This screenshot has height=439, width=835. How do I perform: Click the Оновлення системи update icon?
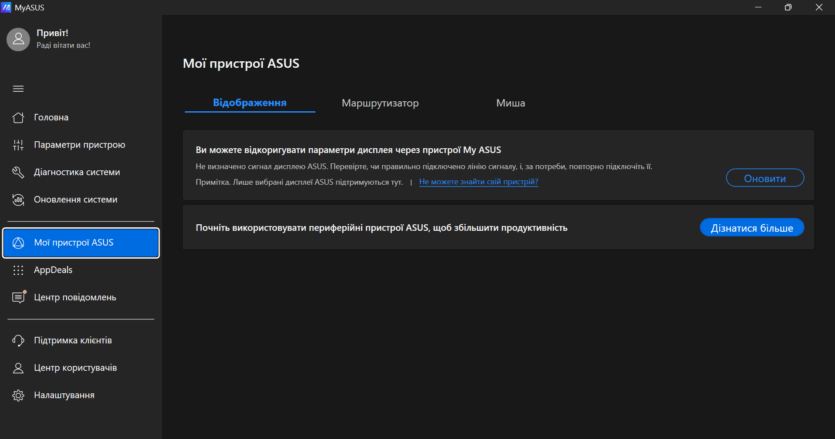pyautogui.click(x=18, y=199)
